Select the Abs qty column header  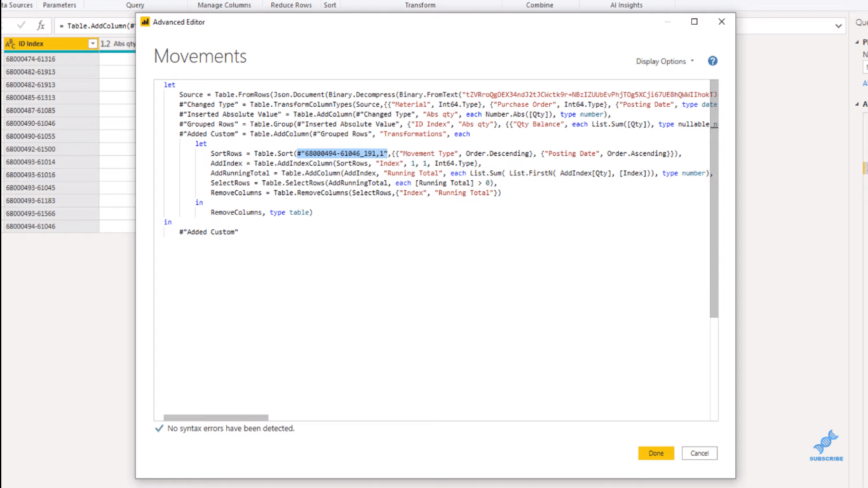[x=118, y=44]
